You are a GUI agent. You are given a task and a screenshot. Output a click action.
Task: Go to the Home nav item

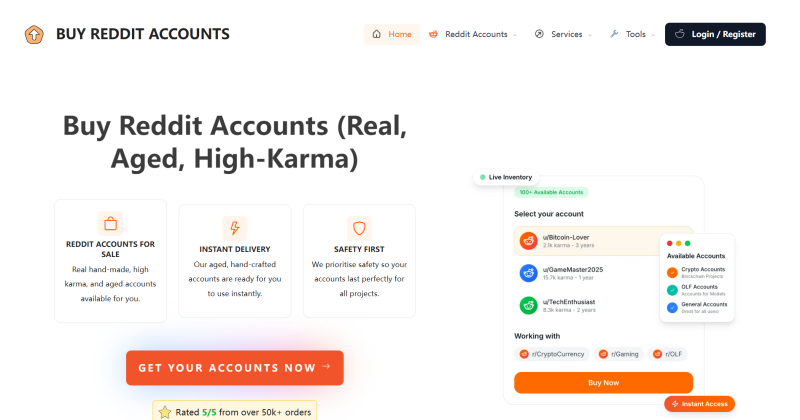point(391,34)
